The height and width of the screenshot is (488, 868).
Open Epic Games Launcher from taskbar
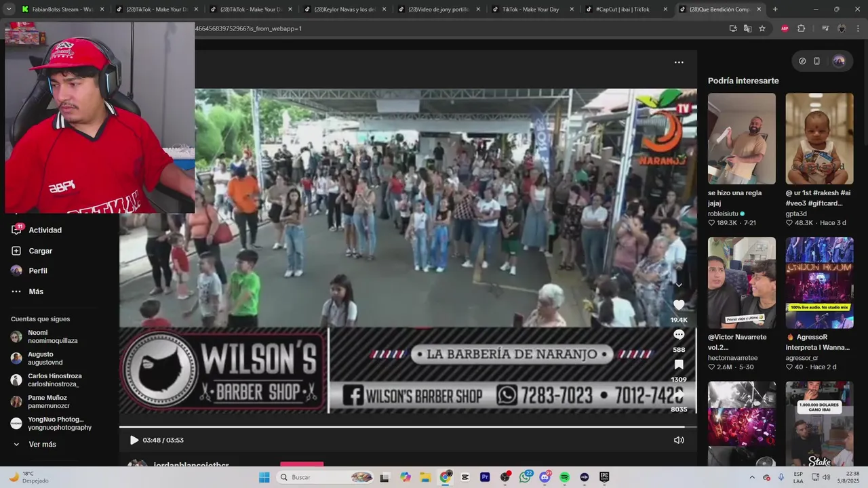pos(604,477)
